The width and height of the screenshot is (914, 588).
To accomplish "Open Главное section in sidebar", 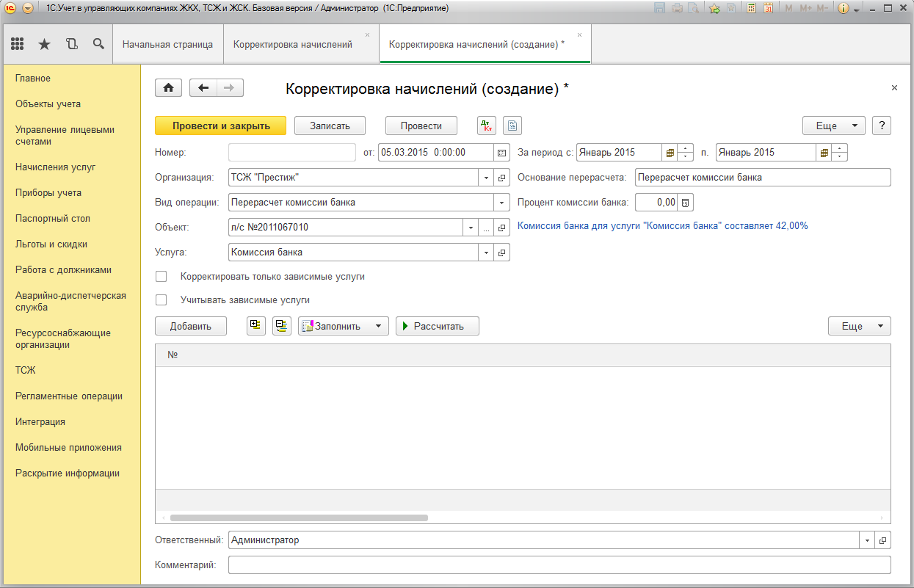I will [33, 79].
